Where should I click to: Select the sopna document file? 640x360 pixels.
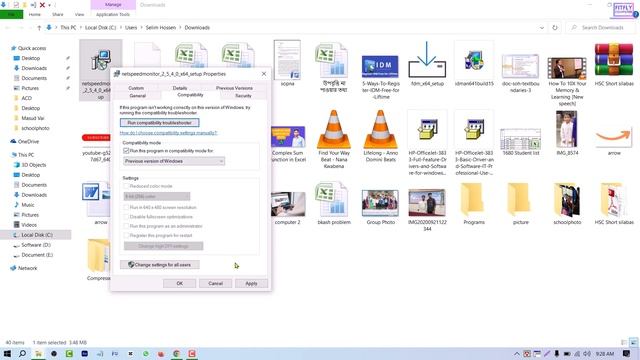coord(287,60)
